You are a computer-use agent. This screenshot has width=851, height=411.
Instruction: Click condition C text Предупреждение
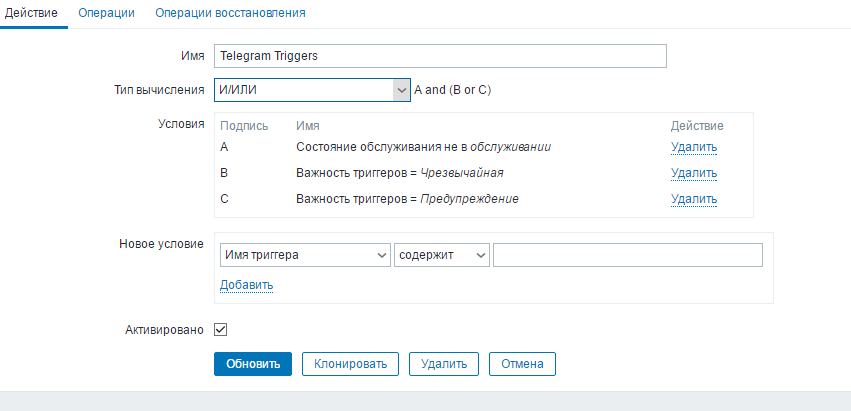point(407,199)
